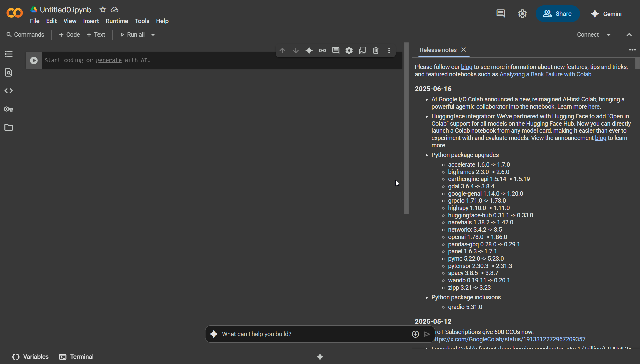This screenshot has width=640, height=364.
Task: Open release notes panel more options
Action: point(632,50)
